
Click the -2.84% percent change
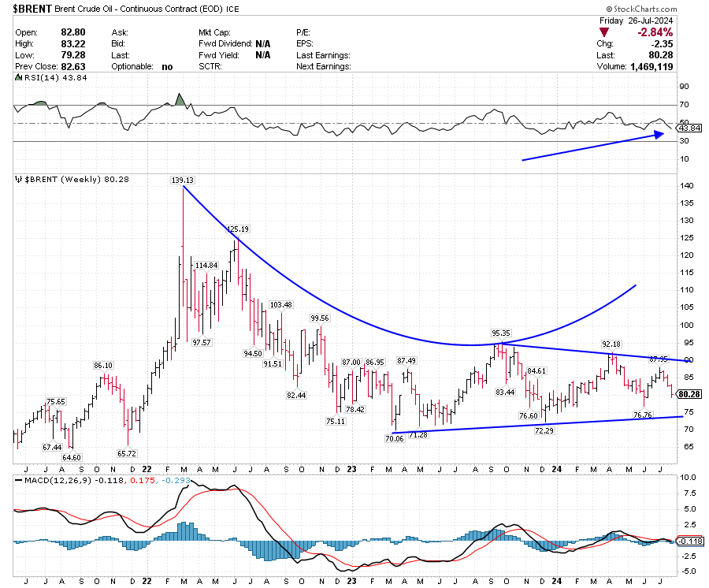655,32
